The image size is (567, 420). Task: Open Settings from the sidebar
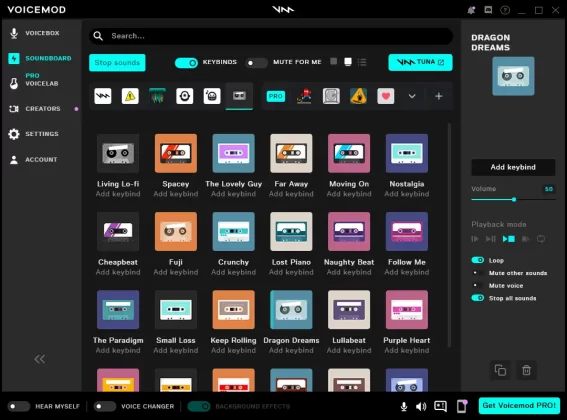[x=33, y=134]
